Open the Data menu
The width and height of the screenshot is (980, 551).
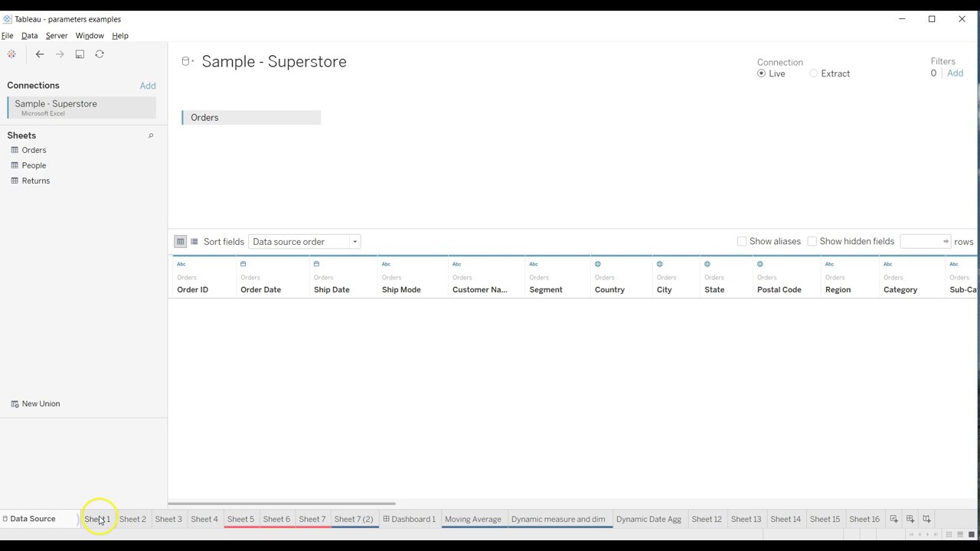pyautogui.click(x=29, y=35)
